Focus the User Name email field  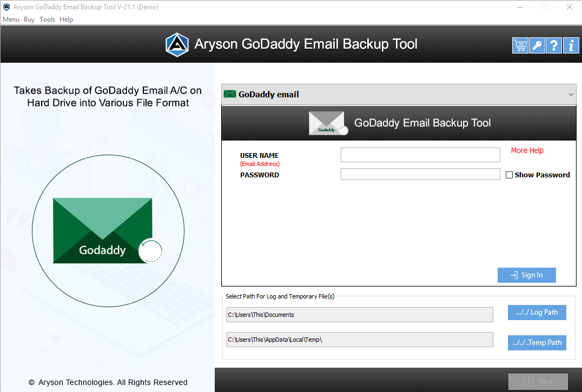click(x=420, y=155)
